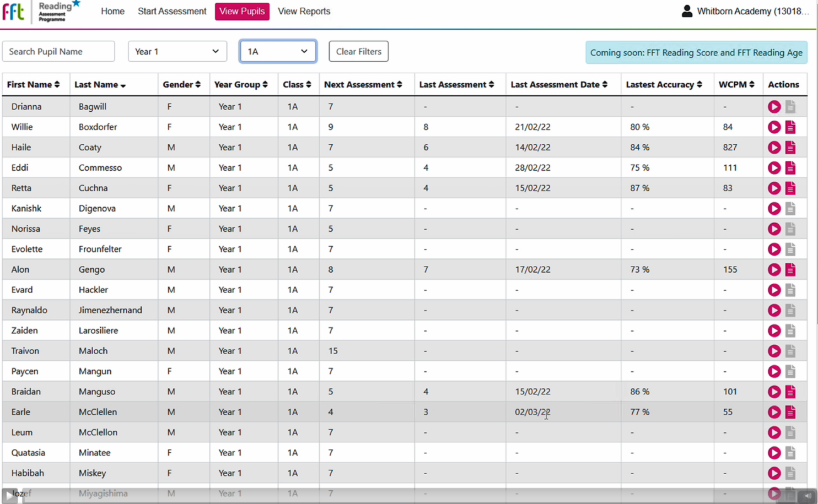Open the Whitborn Academy account icon

click(686, 11)
